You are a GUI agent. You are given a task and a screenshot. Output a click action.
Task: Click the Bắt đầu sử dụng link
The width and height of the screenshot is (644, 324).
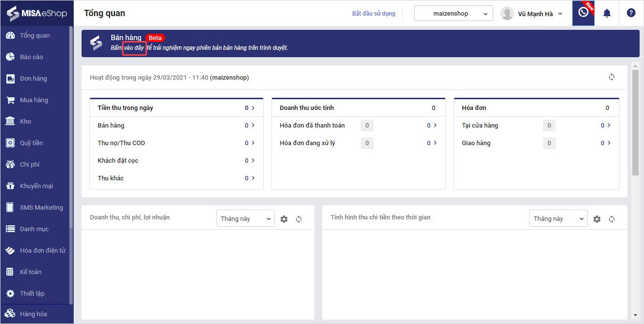click(x=374, y=14)
